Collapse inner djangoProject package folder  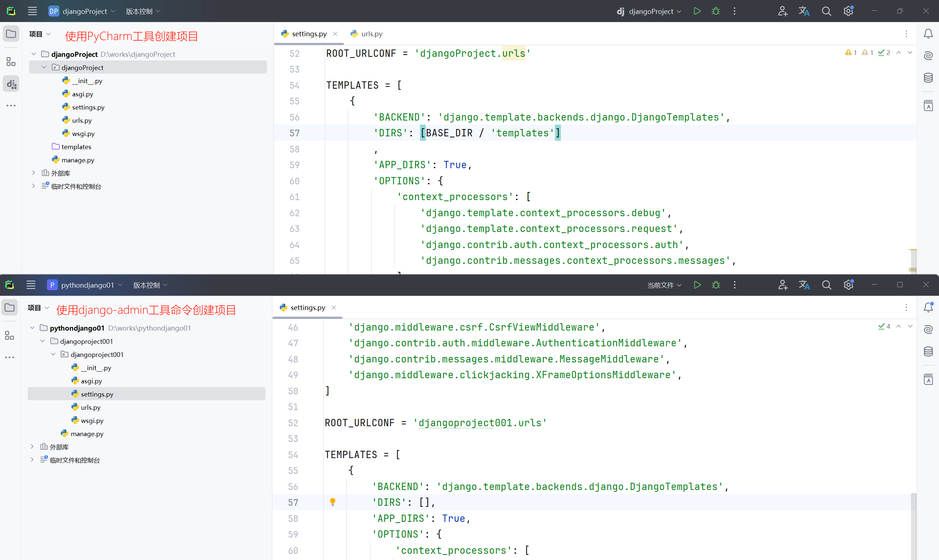click(x=44, y=67)
